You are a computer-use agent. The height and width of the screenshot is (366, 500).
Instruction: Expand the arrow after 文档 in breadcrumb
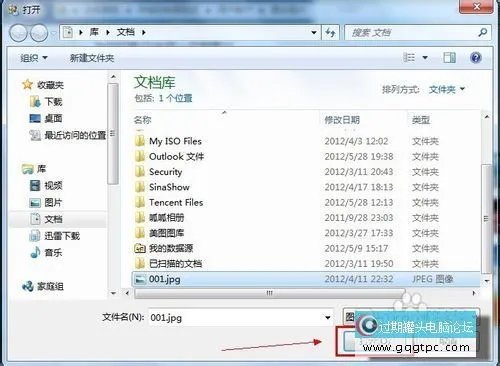[144, 33]
